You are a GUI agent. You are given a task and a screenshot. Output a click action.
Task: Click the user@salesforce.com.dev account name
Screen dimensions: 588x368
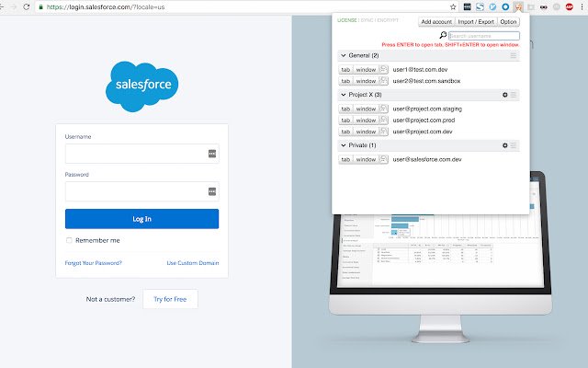[427, 159]
